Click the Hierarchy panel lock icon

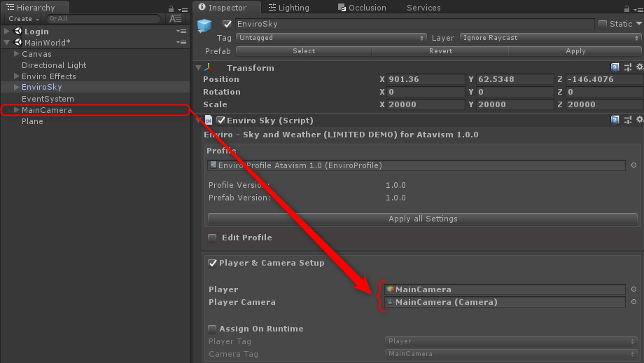click(x=171, y=8)
